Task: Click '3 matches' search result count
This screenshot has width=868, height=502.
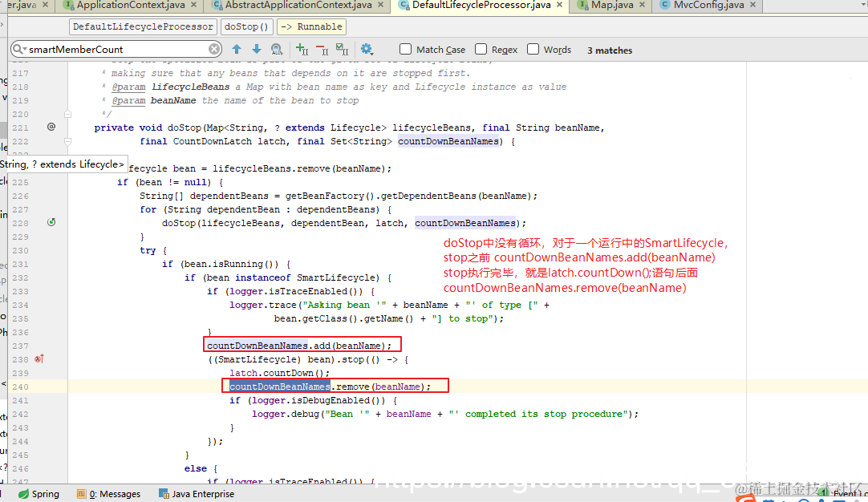Action: tap(610, 51)
